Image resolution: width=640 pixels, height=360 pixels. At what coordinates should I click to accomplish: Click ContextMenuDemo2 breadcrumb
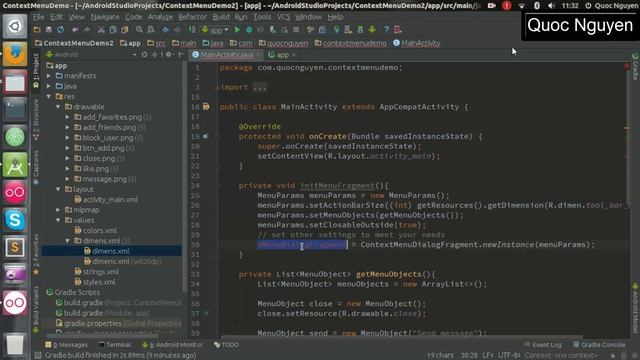tap(74, 43)
